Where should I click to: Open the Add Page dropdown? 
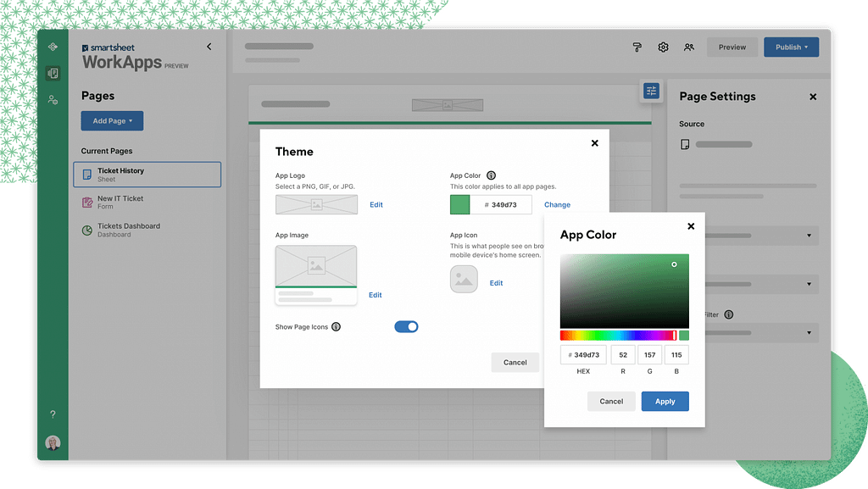coord(113,120)
